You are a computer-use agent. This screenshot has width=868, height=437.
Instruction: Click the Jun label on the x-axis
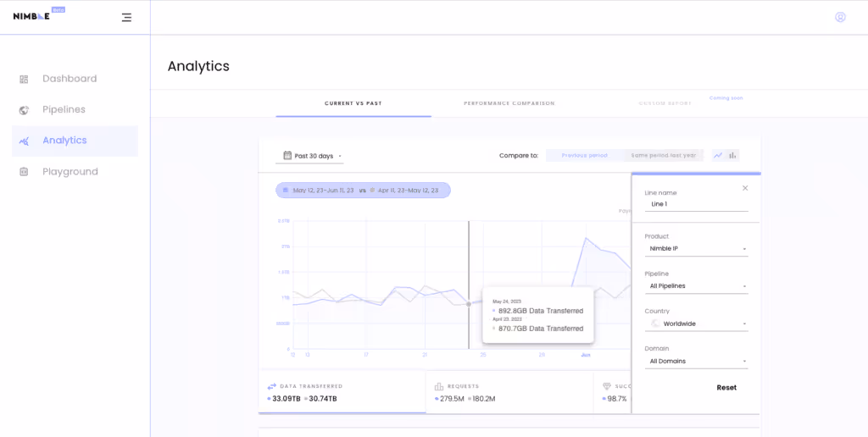tap(585, 355)
